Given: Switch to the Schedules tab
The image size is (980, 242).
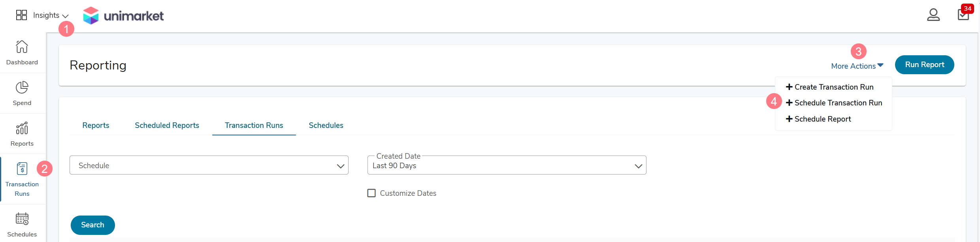Looking at the screenshot, I should (x=326, y=125).
